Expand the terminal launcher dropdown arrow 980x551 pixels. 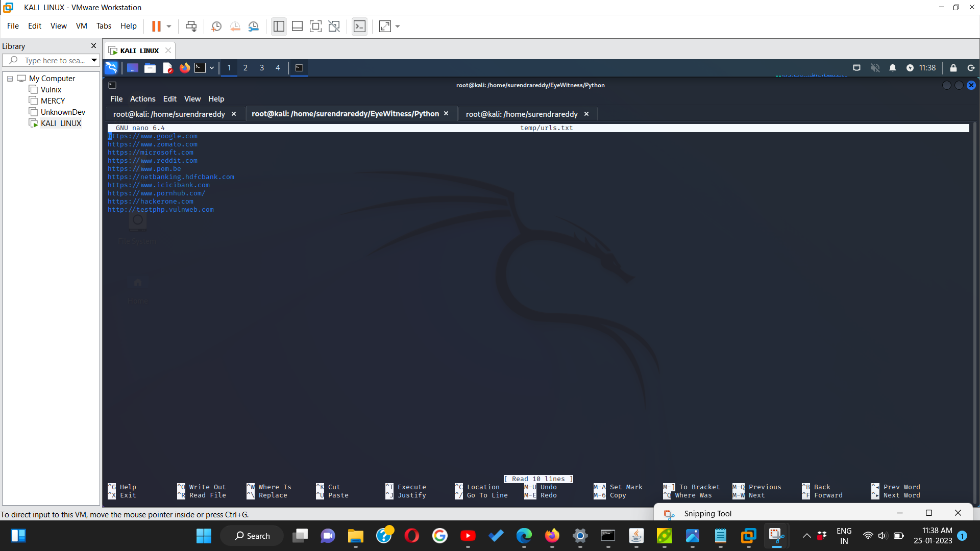(211, 68)
